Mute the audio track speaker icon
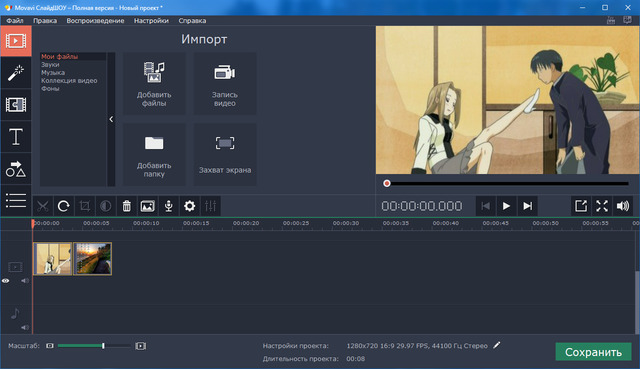This screenshot has height=369, width=640. [x=25, y=327]
